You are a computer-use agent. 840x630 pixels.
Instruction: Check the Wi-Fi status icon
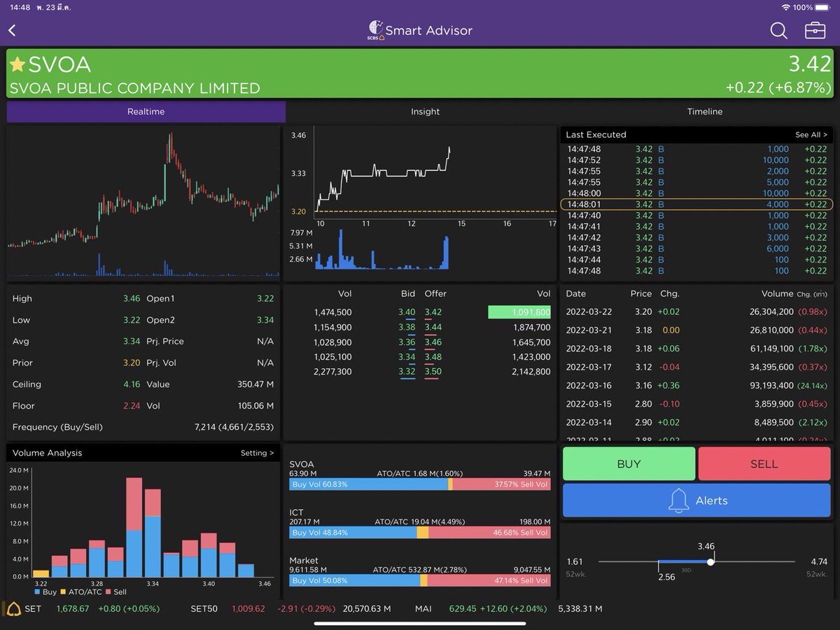[x=786, y=7]
